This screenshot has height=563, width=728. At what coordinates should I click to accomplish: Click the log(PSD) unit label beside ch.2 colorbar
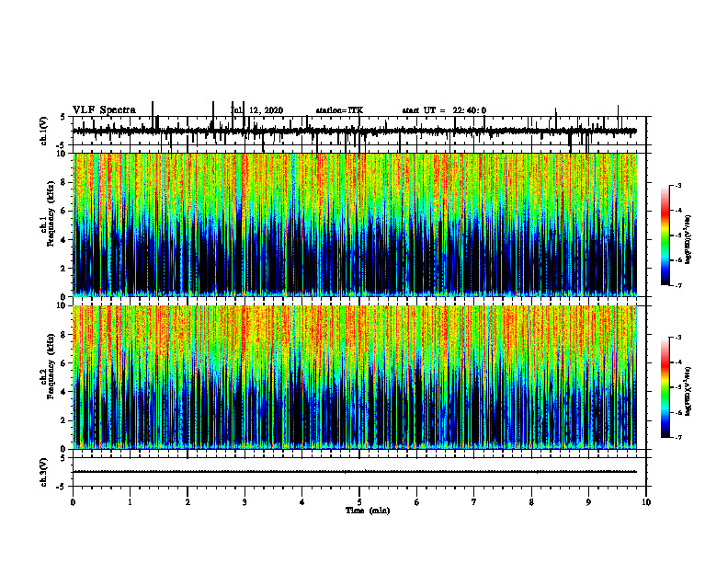point(688,391)
